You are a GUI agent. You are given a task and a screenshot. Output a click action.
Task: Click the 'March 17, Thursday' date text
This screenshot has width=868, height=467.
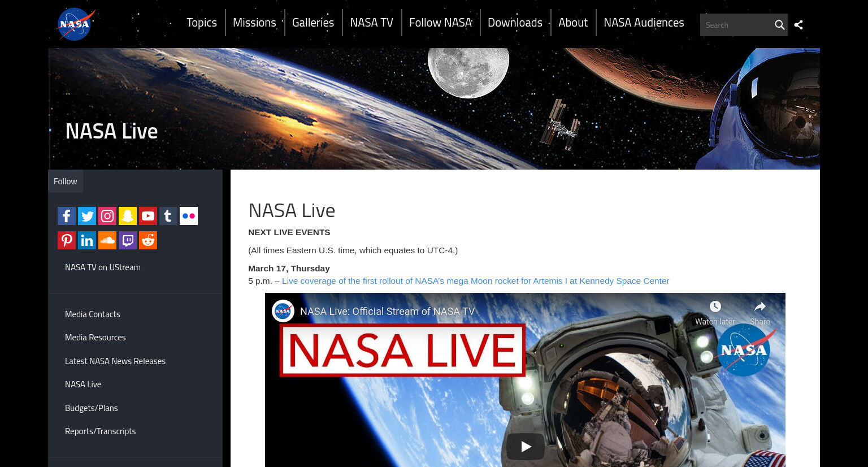click(x=289, y=269)
